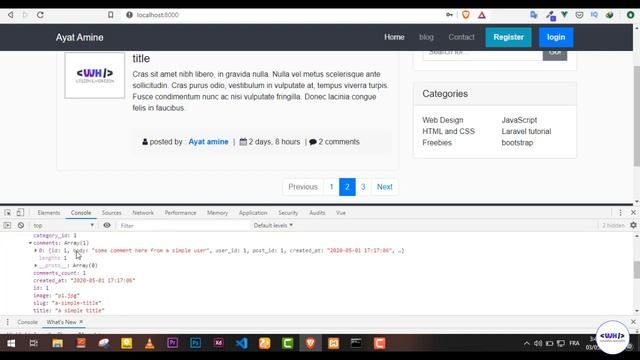The height and width of the screenshot is (360, 640).
Task: Open the Memory tab
Action: coord(217,213)
